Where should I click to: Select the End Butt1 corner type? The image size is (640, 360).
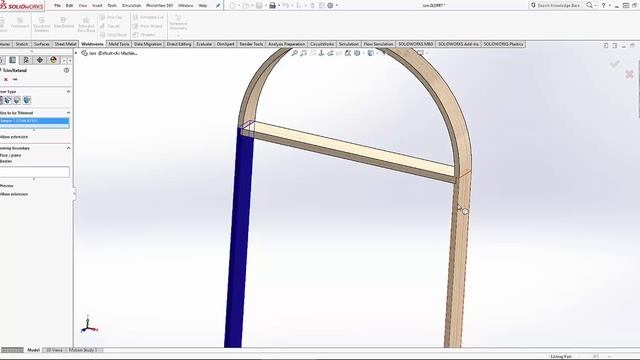pyautogui.click(x=17, y=100)
